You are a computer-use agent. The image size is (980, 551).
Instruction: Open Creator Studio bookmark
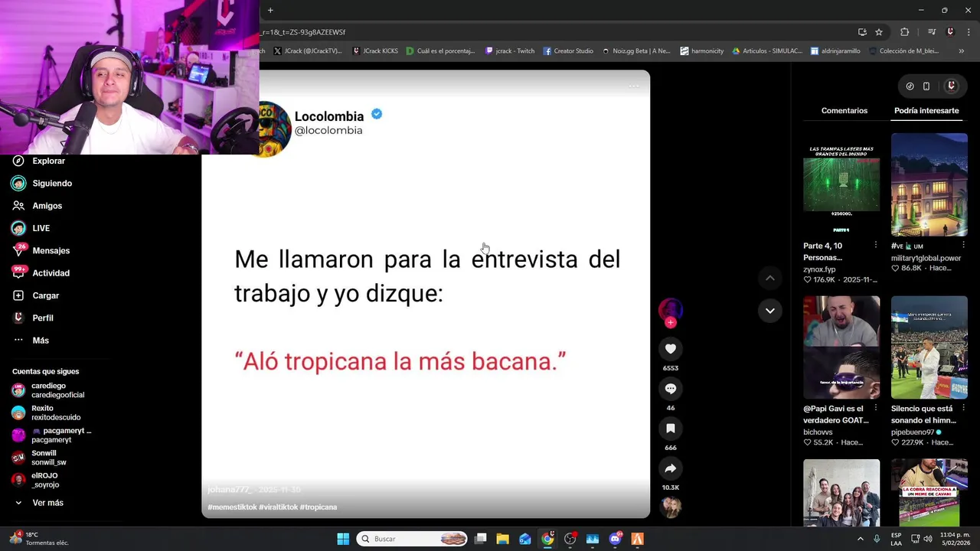click(x=568, y=51)
